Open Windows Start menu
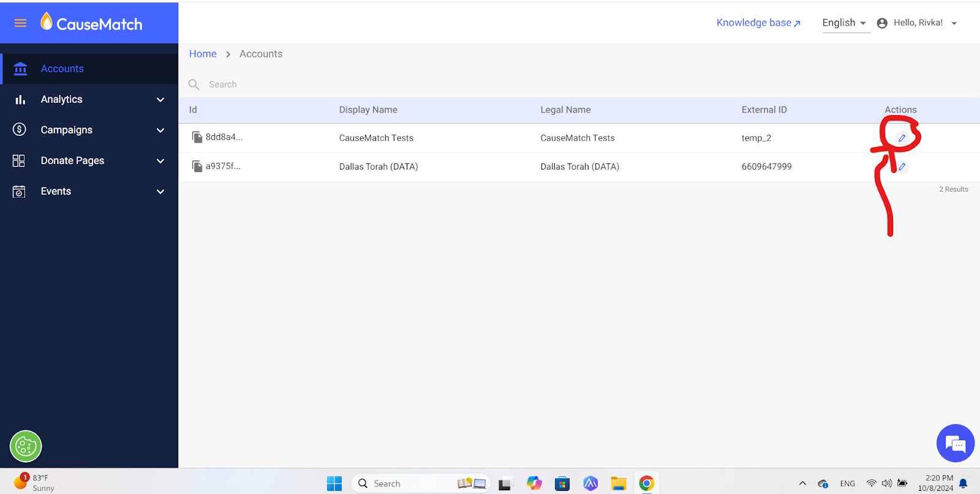 pyautogui.click(x=334, y=484)
